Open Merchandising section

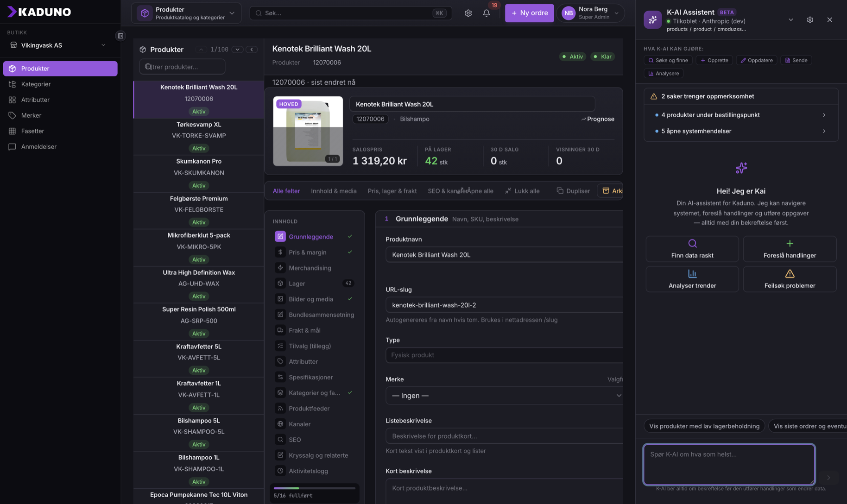click(314, 268)
